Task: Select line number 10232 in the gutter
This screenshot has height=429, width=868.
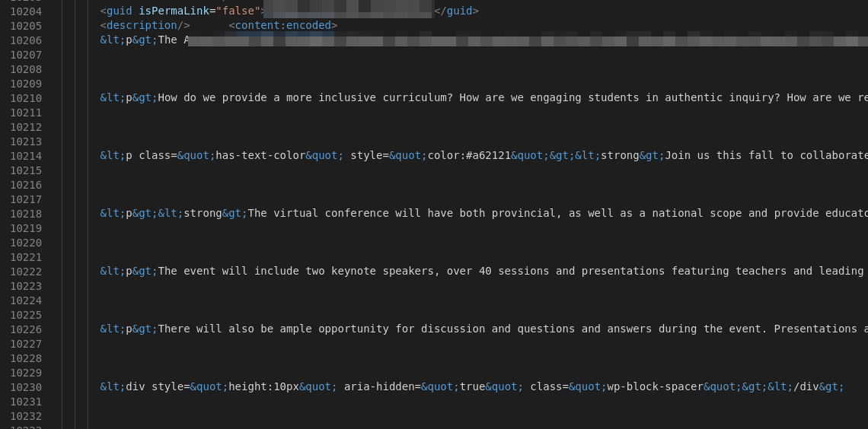Action: coord(25,416)
